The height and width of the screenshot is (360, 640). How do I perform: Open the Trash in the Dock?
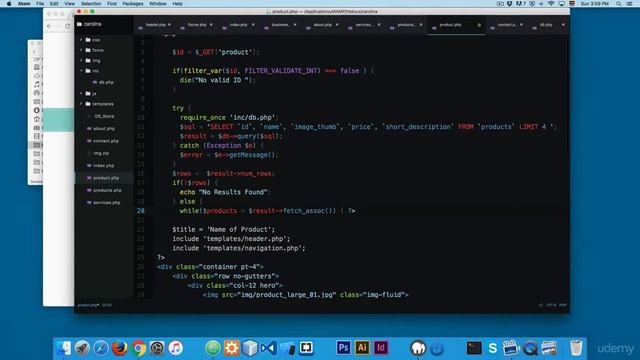click(x=576, y=348)
